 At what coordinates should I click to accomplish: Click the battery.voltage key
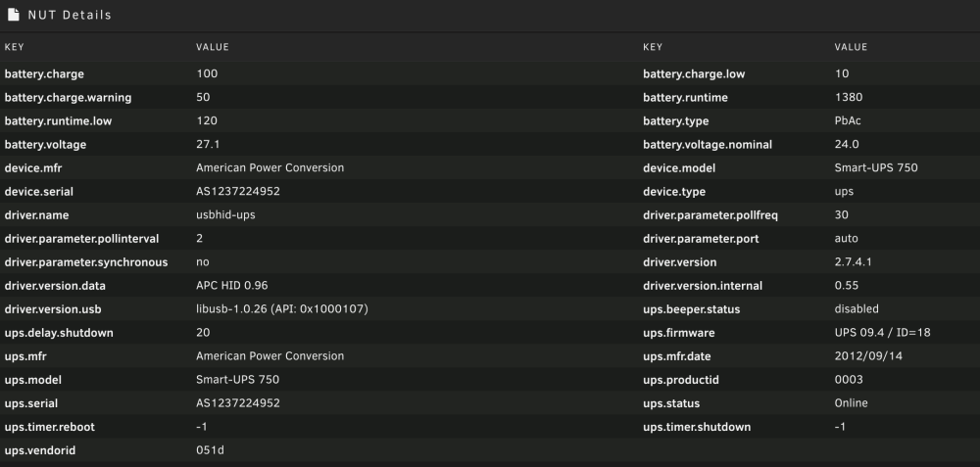pyautogui.click(x=45, y=144)
